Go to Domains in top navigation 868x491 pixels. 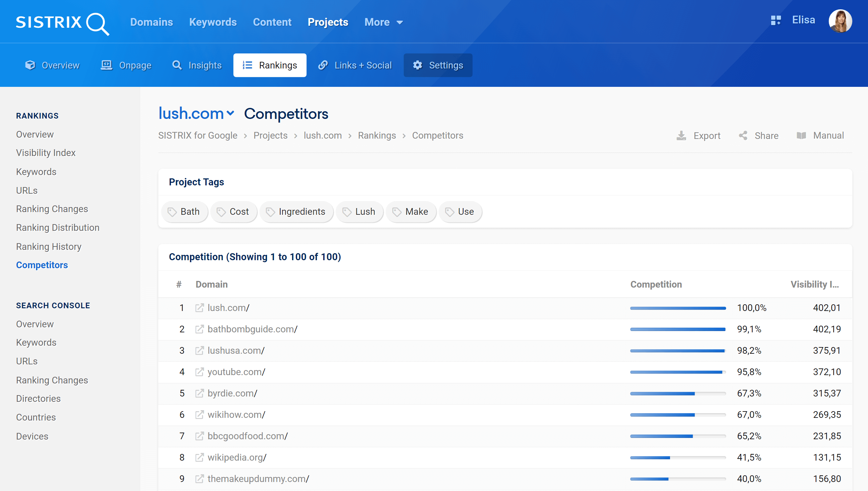(152, 22)
